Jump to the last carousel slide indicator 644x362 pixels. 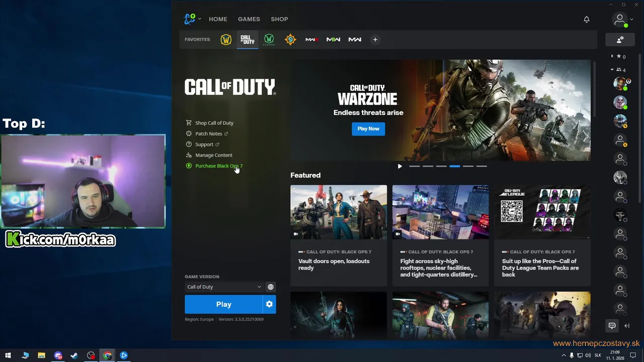[481, 166]
